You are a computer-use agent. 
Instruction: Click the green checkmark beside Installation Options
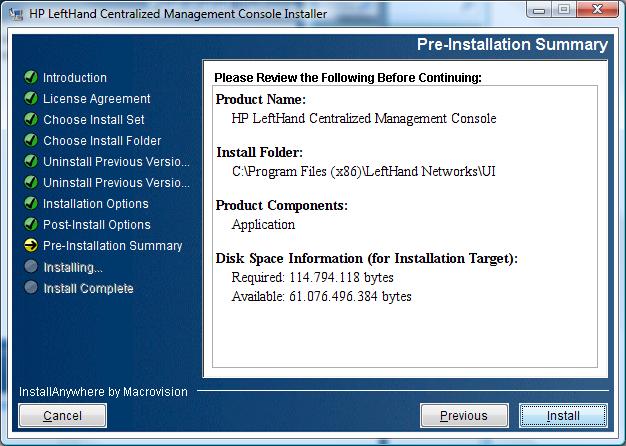[31, 203]
